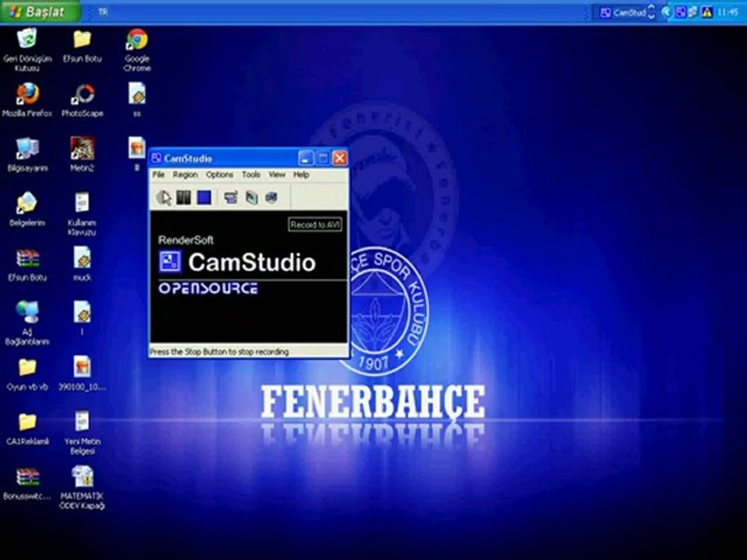
Task: Select the Ağ Bağlantılarım desktop icon
Action: pos(27,324)
